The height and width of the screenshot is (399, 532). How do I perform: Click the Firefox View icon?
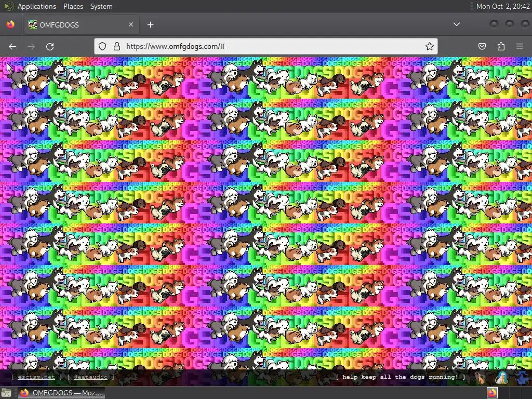click(10, 24)
